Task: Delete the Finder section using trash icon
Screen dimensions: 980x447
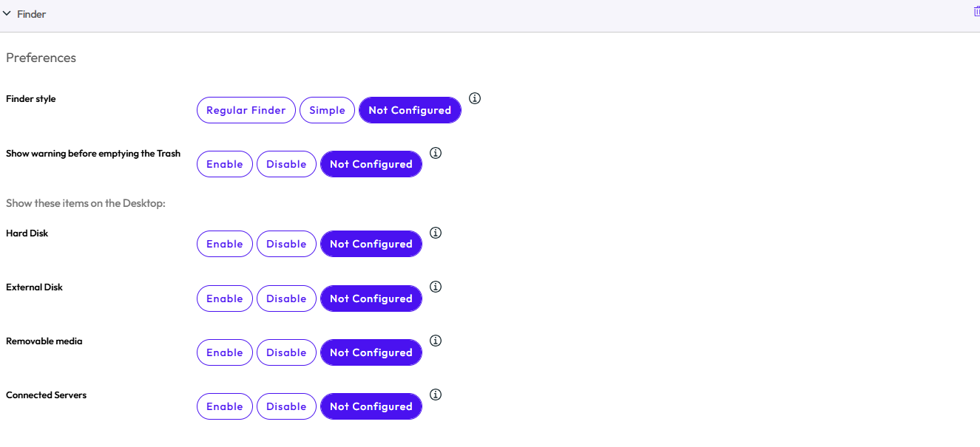Action: pyautogui.click(x=976, y=12)
